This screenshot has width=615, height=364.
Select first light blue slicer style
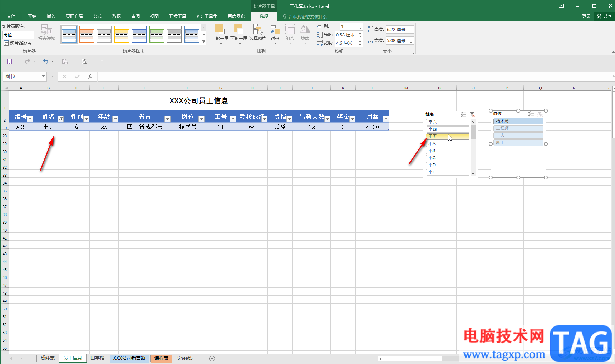[x=69, y=34]
